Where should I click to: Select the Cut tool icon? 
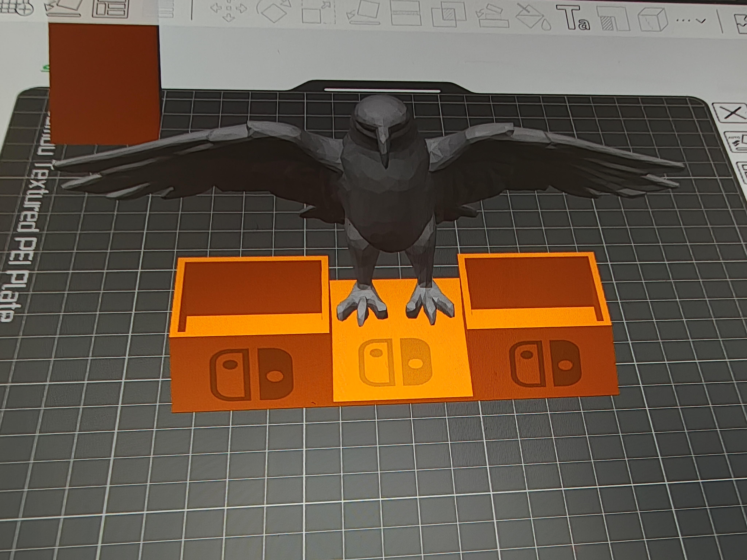tap(406, 13)
